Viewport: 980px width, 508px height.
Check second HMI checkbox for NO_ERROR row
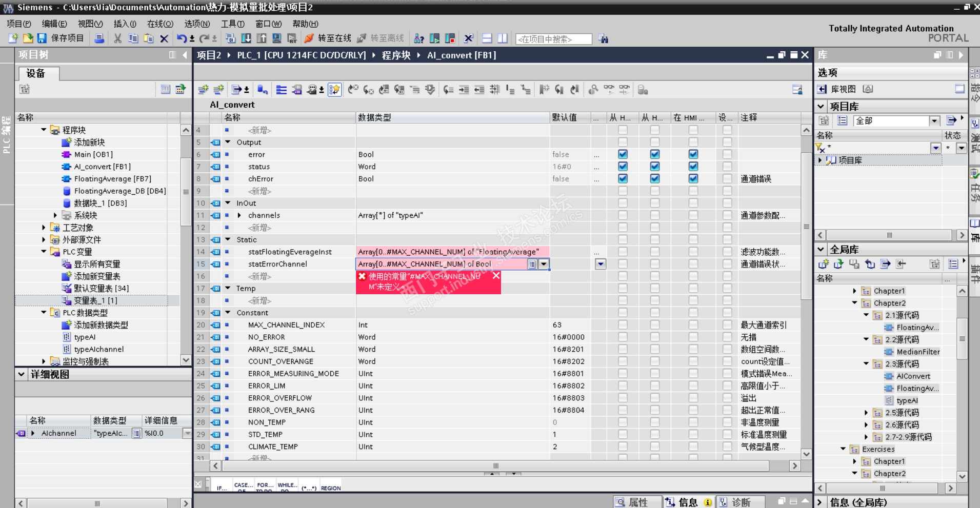click(x=655, y=337)
